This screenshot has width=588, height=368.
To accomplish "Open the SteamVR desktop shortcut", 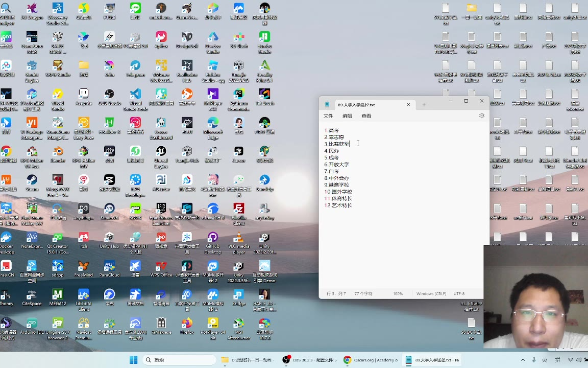I will click(x=110, y=211).
